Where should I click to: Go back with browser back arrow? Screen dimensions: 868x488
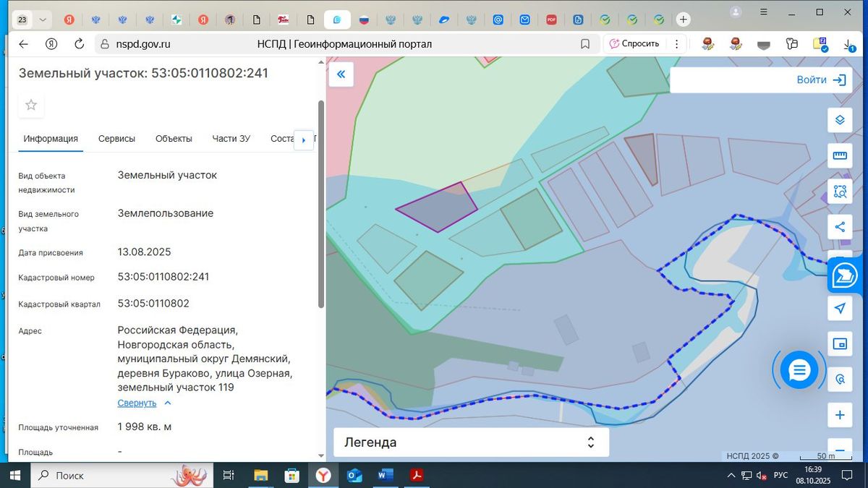[23, 44]
